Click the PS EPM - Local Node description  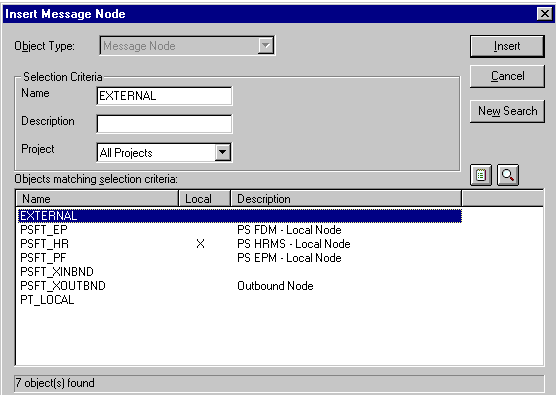click(289, 258)
